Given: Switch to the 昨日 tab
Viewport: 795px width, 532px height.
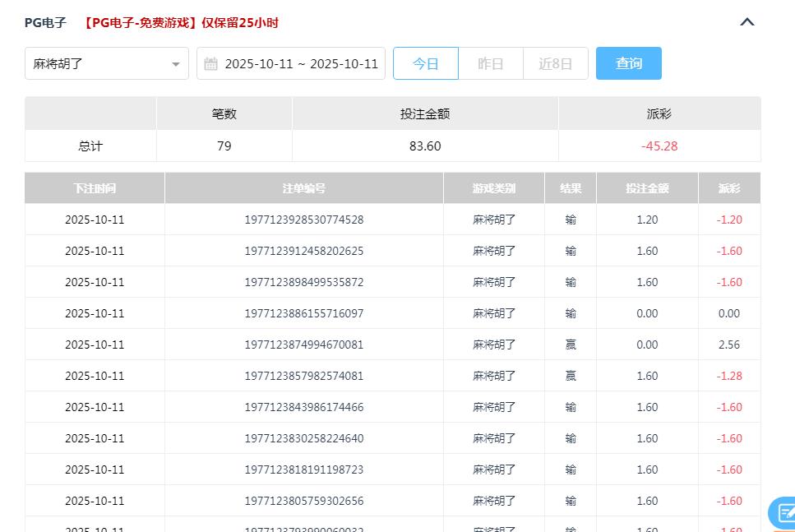Looking at the screenshot, I should (x=491, y=62).
